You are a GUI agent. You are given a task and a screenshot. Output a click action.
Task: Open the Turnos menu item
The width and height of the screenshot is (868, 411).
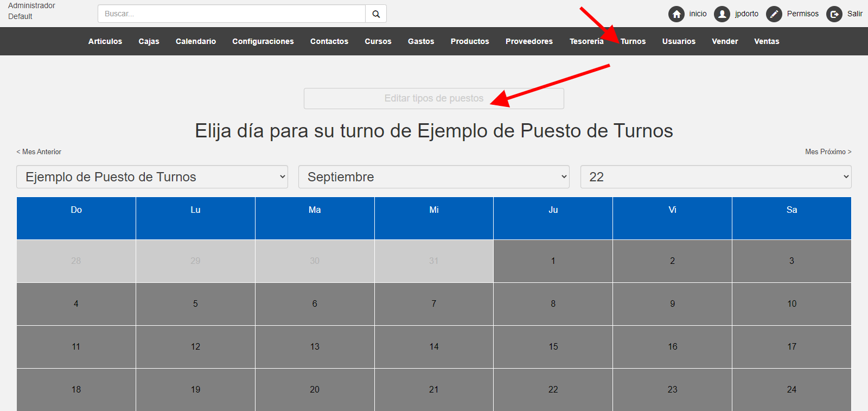click(x=633, y=41)
